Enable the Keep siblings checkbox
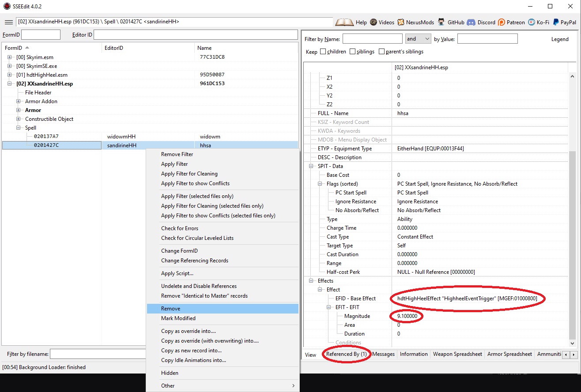The width and height of the screenshot is (581, 392). [x=353, y=52]
